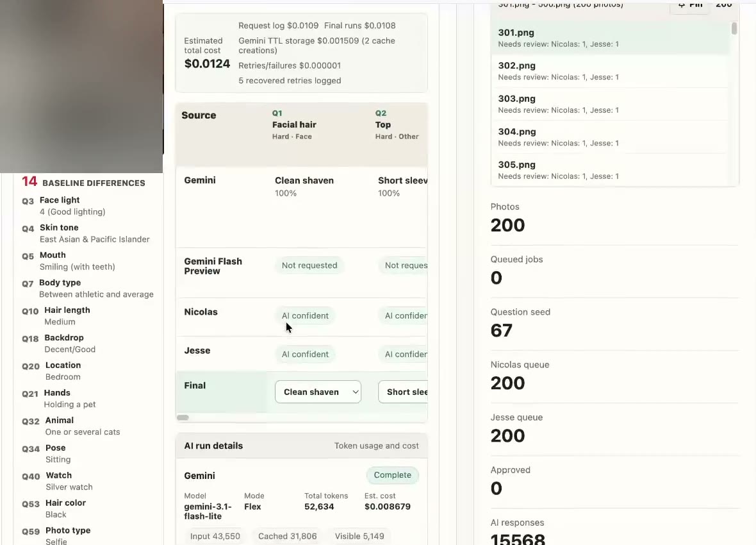The height and width of the screenshot is (545, 756).
Task: Click the gemini-3.1-flash-lite model name
Action: [208, 511]
